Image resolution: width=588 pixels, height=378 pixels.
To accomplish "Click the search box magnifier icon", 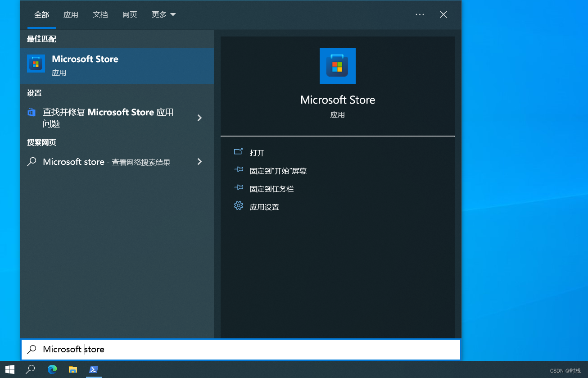I will 32,349.
